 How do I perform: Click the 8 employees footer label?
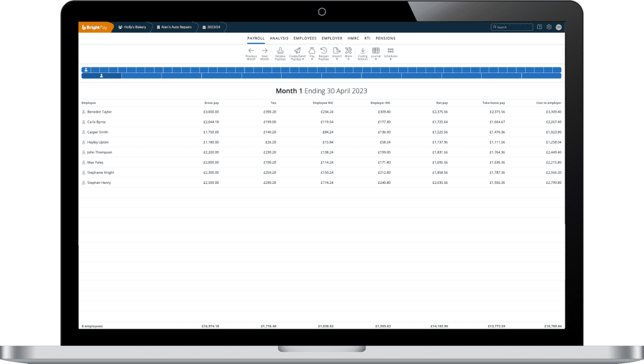[x=92, y=326]
